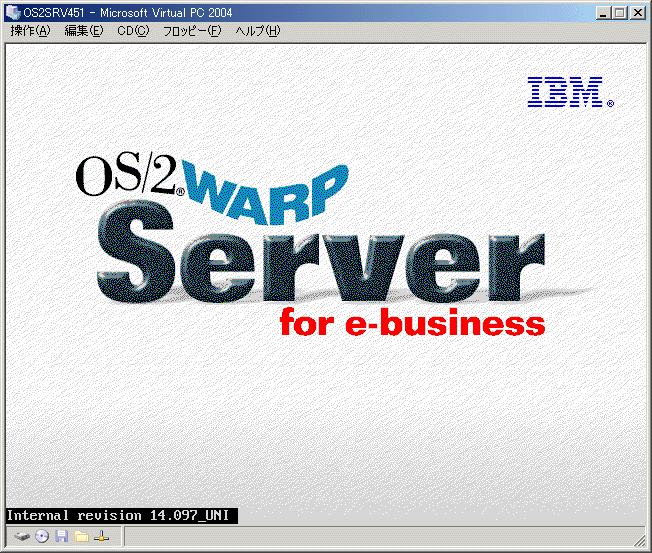Viewport: 652px width, 553px height.
Task: Click inside the OS/2 Warp Server guest screen
Action: [x=326, y=284]
